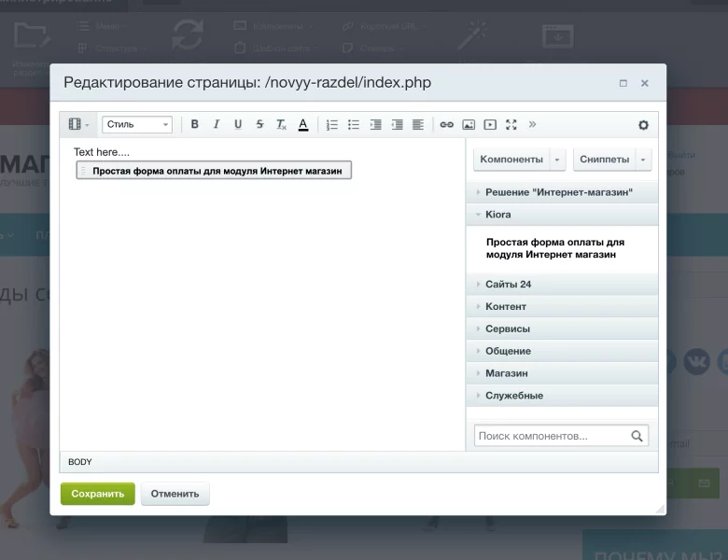
Task: Insert a numbered list
Action: [332, 124]
